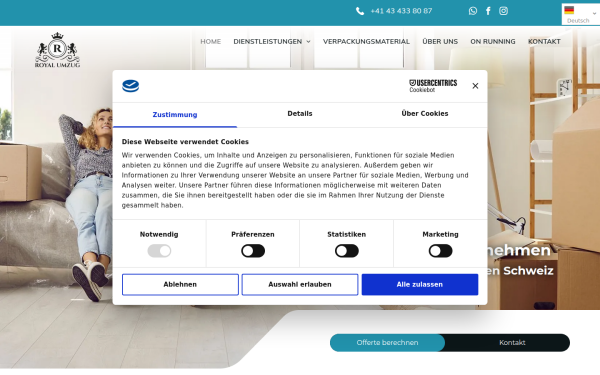Enable the Präferenzen cookies switch
600x375 pixels.
click(x=253, y=251)
